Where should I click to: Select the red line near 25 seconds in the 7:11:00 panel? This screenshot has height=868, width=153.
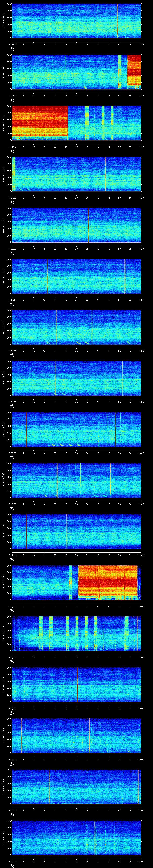[x=67, y=531]
